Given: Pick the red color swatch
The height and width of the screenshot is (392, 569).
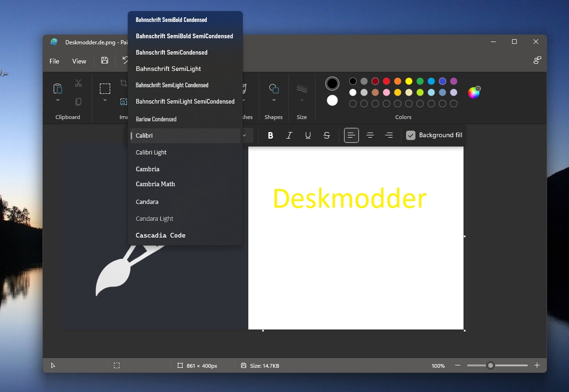Looking at the screenshot, I should pos(386,81).
